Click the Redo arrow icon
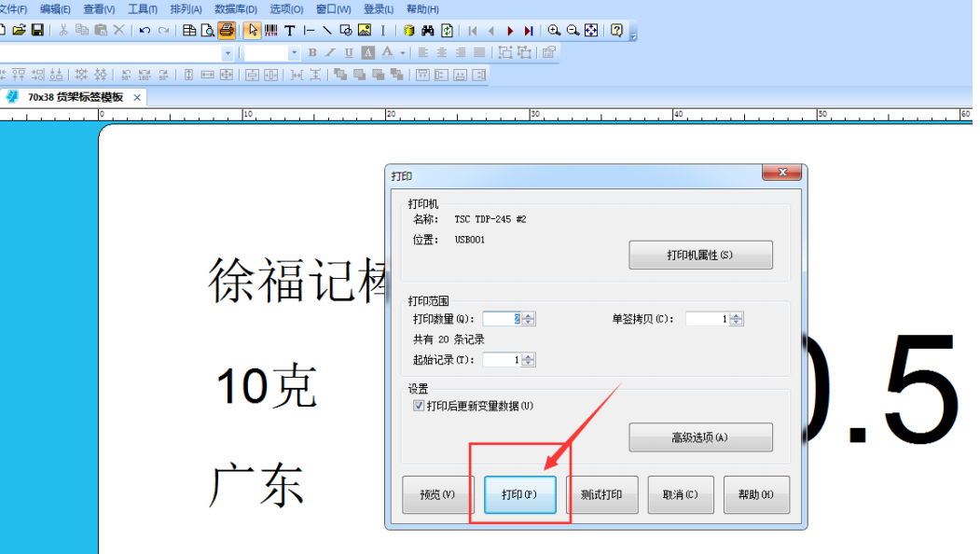980x554 pixels. tap(164, 30)
